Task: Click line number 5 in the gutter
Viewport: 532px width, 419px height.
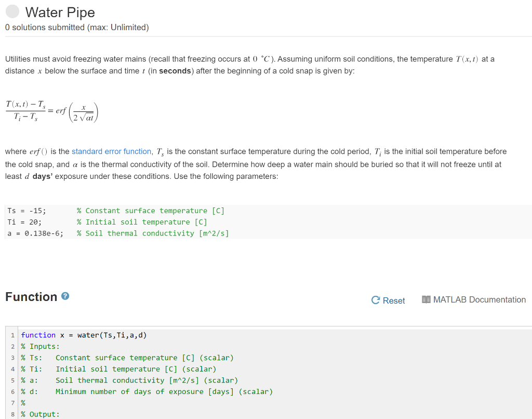Action: [12, 380]
